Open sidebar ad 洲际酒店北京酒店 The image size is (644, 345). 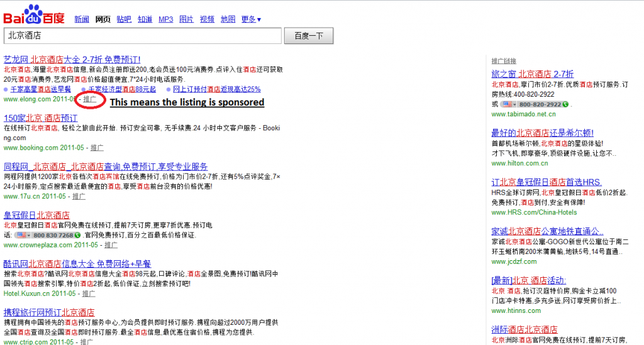pyautogui.click(x=525, y=330)
